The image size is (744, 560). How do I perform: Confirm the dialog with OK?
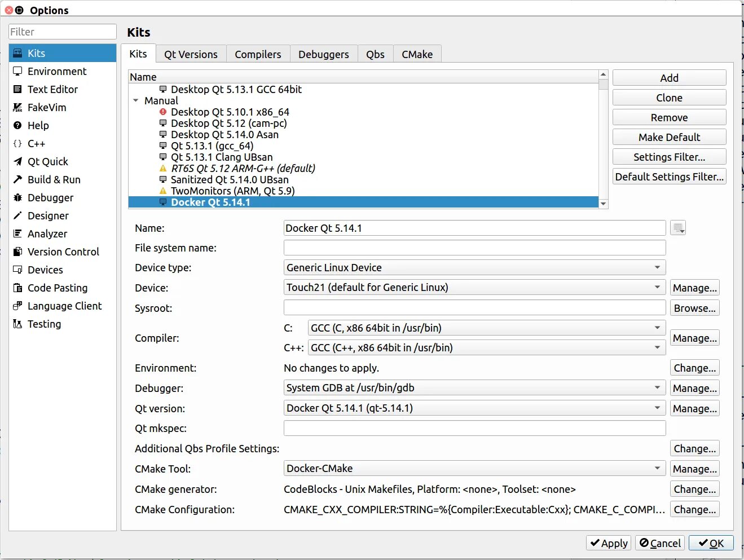[x=711, y=543]
